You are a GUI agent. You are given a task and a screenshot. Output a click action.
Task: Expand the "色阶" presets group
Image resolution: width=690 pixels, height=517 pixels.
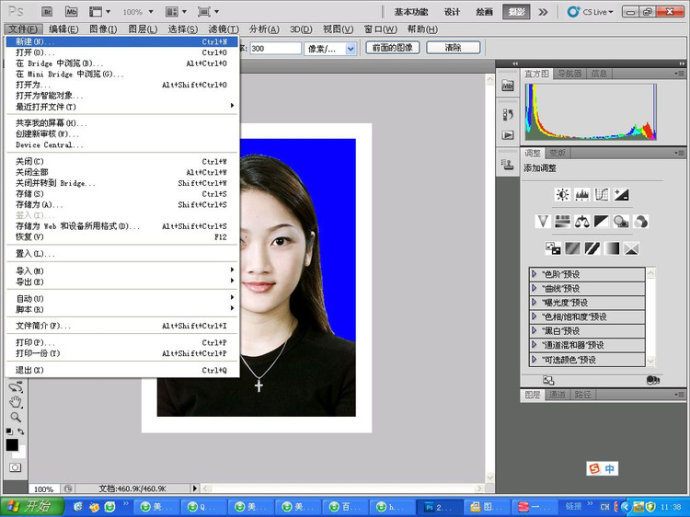535,274
